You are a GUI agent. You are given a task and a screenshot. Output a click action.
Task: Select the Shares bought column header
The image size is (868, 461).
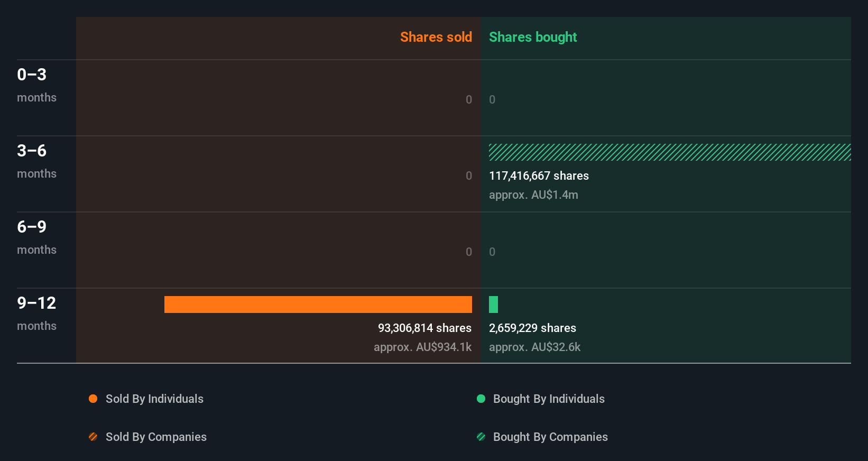pos(533,37)
